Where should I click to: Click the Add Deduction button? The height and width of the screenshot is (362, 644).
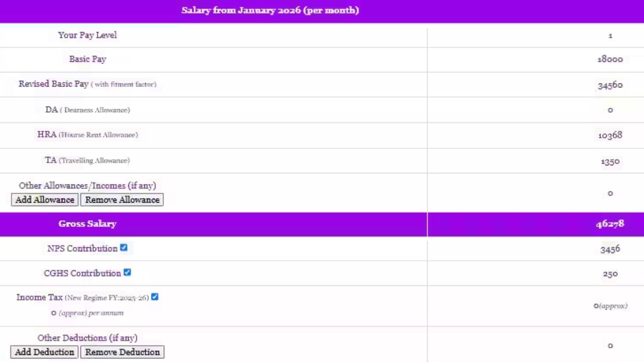[x=44, y=352]
